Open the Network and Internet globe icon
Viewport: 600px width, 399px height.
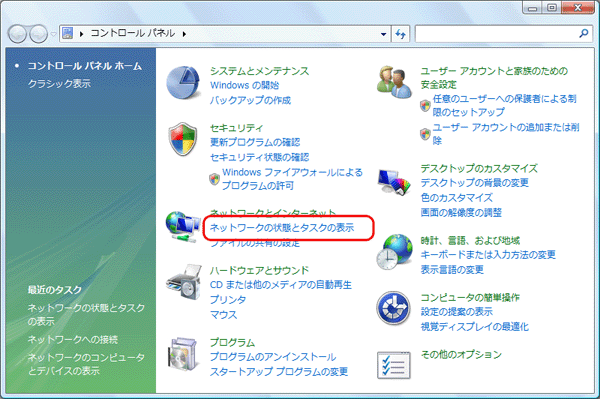click(x=183, y=227)
